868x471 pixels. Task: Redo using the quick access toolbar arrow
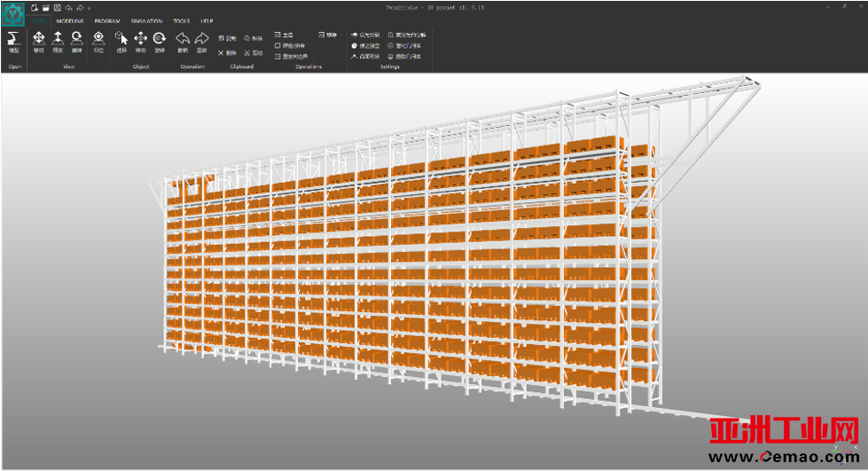[80, 8]
